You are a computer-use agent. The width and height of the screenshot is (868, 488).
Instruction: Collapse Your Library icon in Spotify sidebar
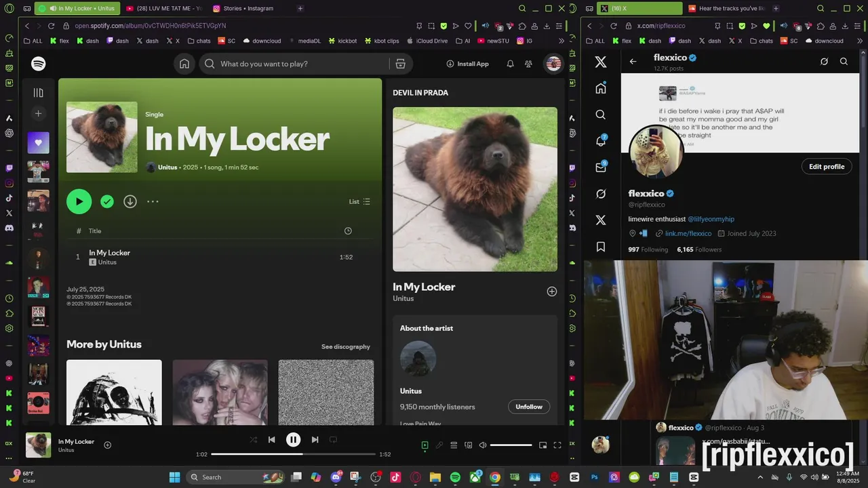click(x=39, y=93)
